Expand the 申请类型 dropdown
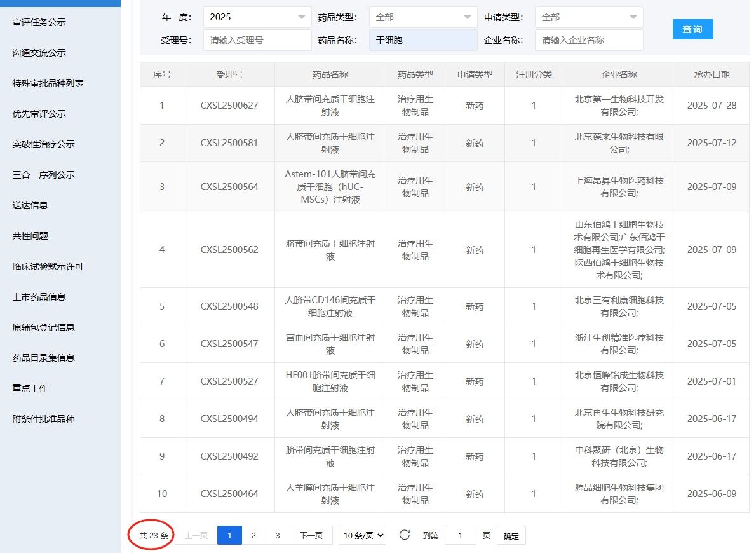The image size is (756, 553). [x=588, y=17]
